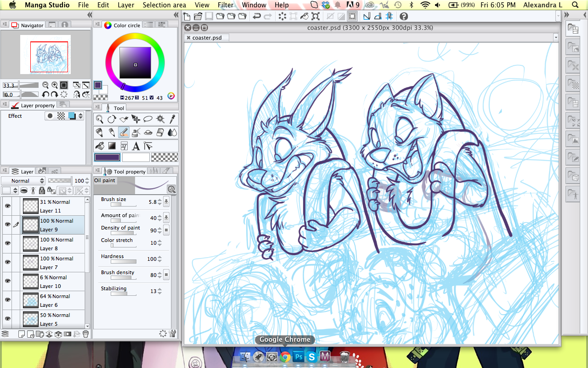588x368 pixels.
Task: Select the Fill bucket tool
Action: click(100, 146)
